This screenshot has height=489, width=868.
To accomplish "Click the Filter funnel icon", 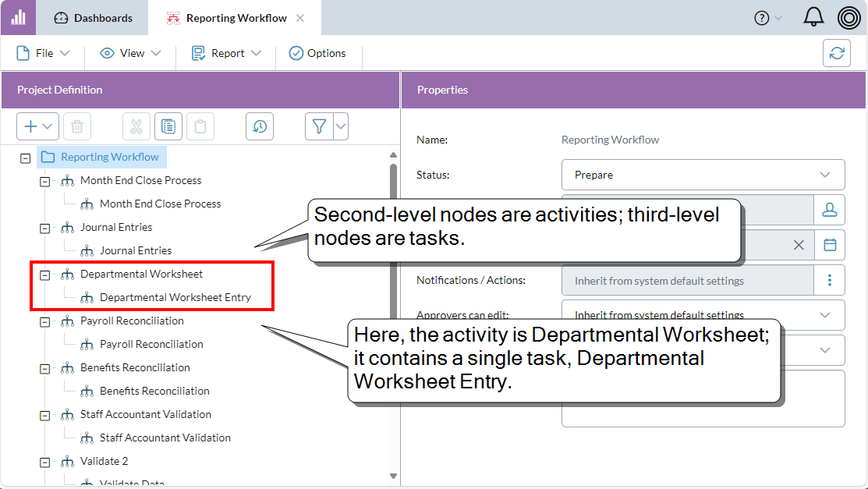I will [x=319, y=127].
